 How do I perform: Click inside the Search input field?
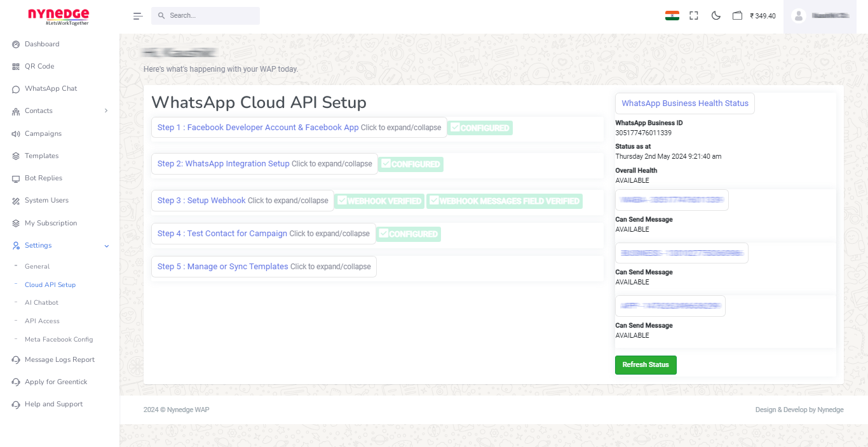[x=205, y=16]
